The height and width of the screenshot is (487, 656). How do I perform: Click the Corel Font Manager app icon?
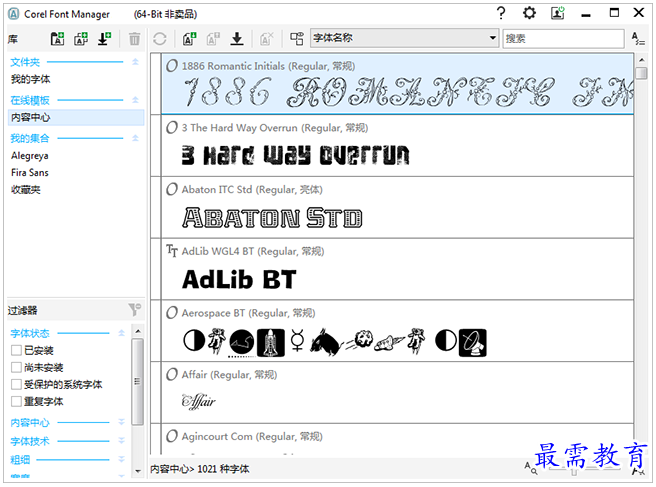click(x=13, y=14)
